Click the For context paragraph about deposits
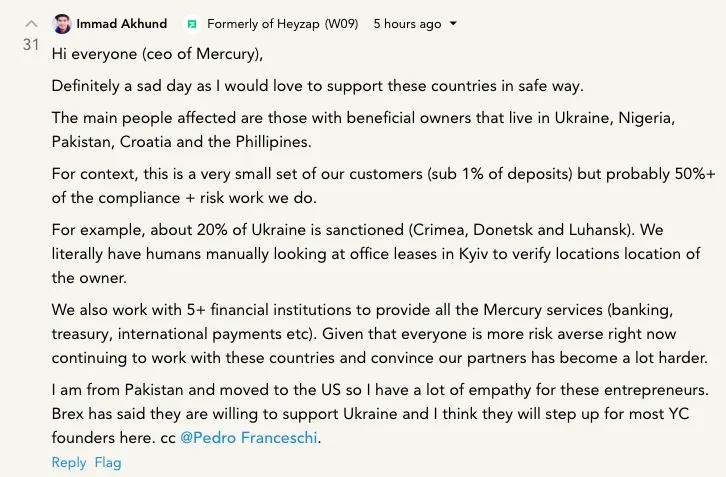The height and width of the screenshot is (477, 726). [x=383, y=186]
